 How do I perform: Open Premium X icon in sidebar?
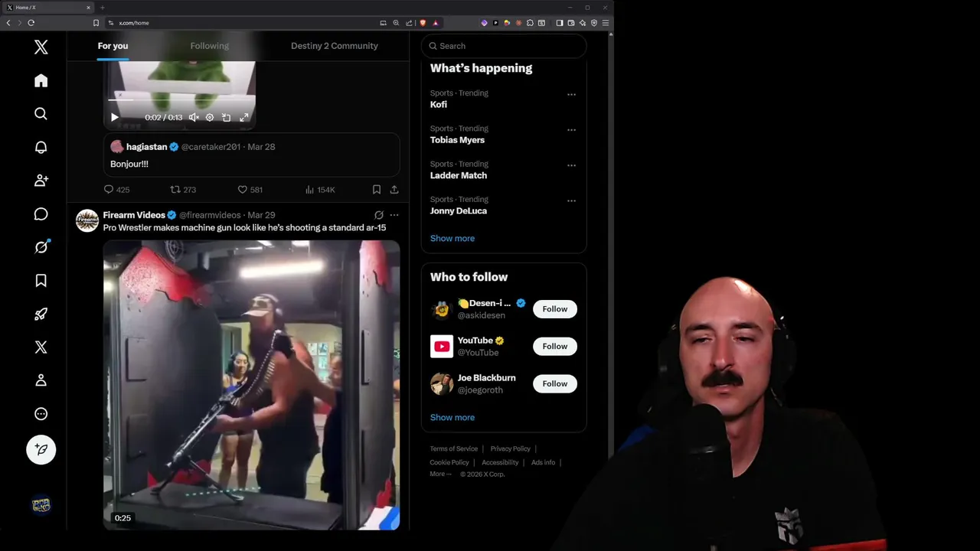pyautogui.click(x=41, y=347)
